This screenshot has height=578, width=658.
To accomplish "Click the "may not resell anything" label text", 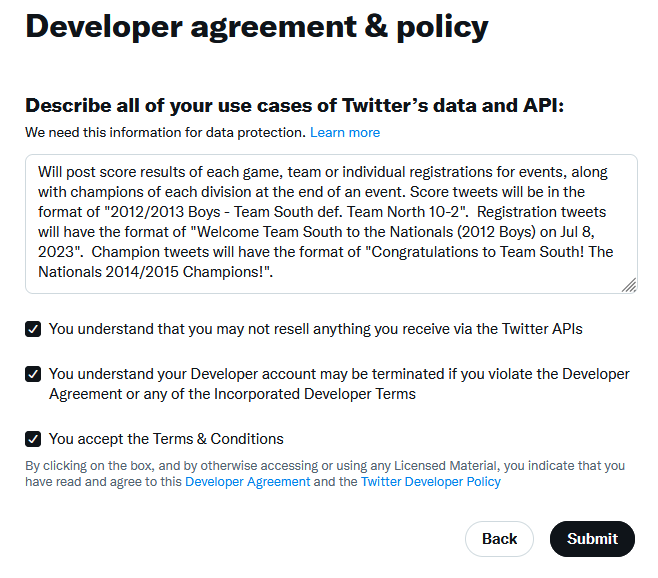I will (316, 329).
